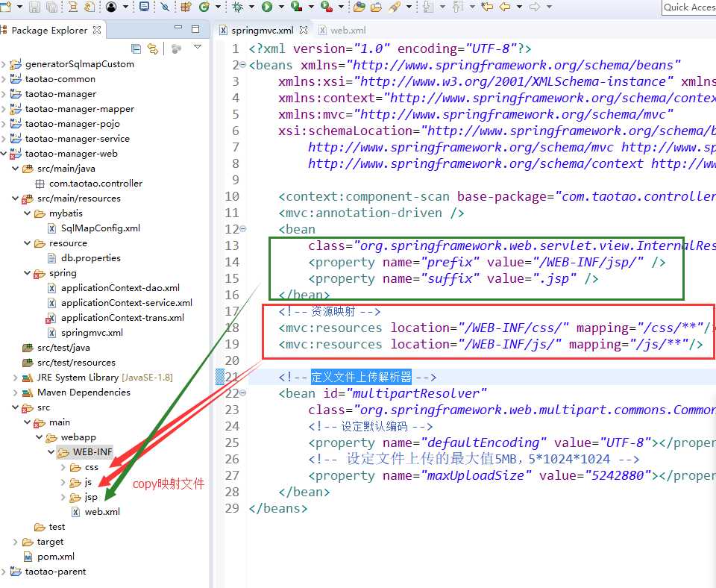Image resolution: width=716 pixels, height=588 pixels.
Task: Expand the css folder under WEB-INF
Action: (x=63, y=467)
